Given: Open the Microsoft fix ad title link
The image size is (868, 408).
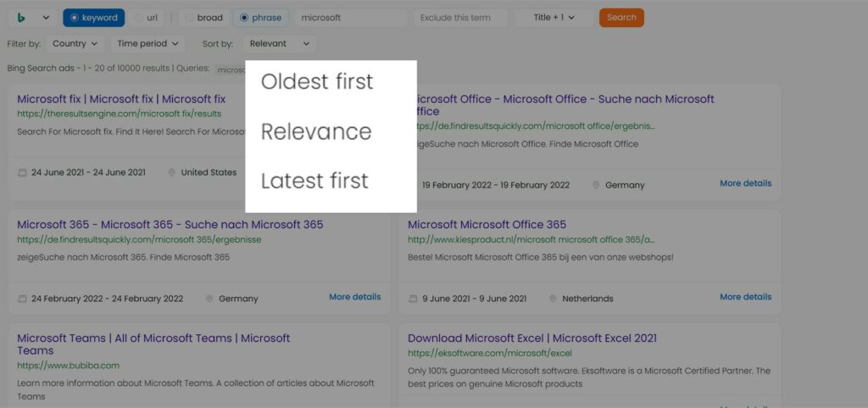Looking at the screenshot, I should 121,99.
